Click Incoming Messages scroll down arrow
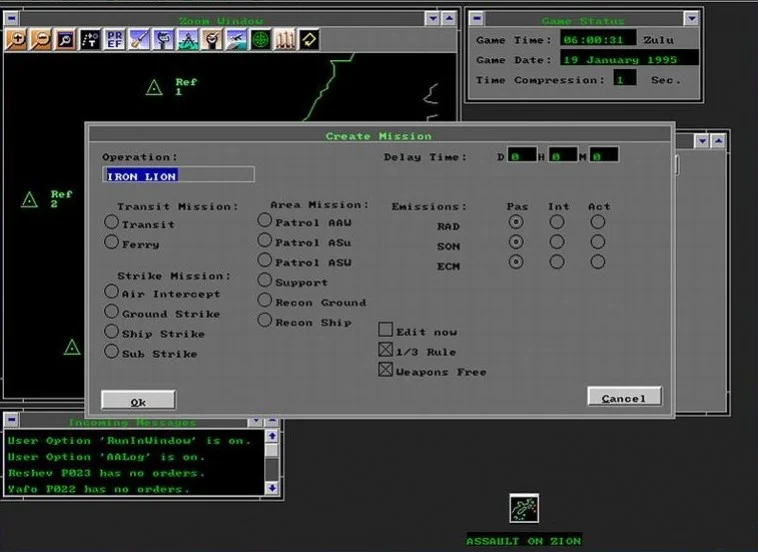 tap(272, 488)
